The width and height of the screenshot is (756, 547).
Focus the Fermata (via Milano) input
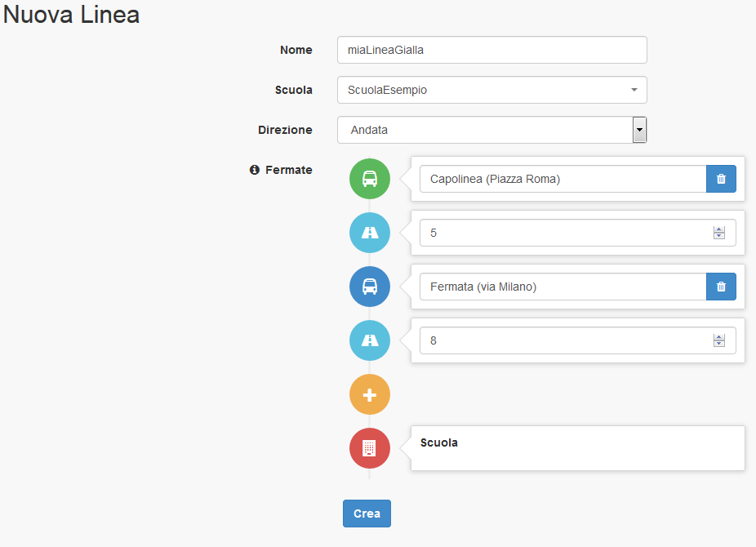tap(563, 287)
